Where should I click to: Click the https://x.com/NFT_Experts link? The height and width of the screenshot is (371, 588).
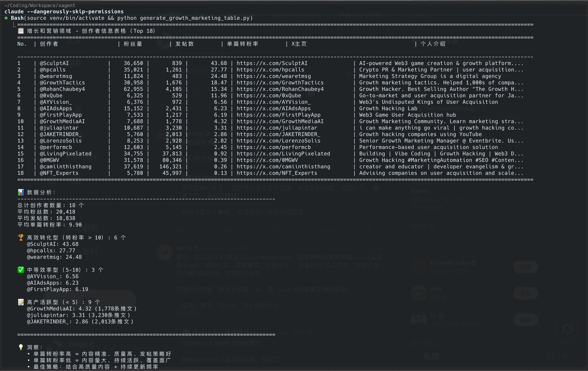(277, 173)
